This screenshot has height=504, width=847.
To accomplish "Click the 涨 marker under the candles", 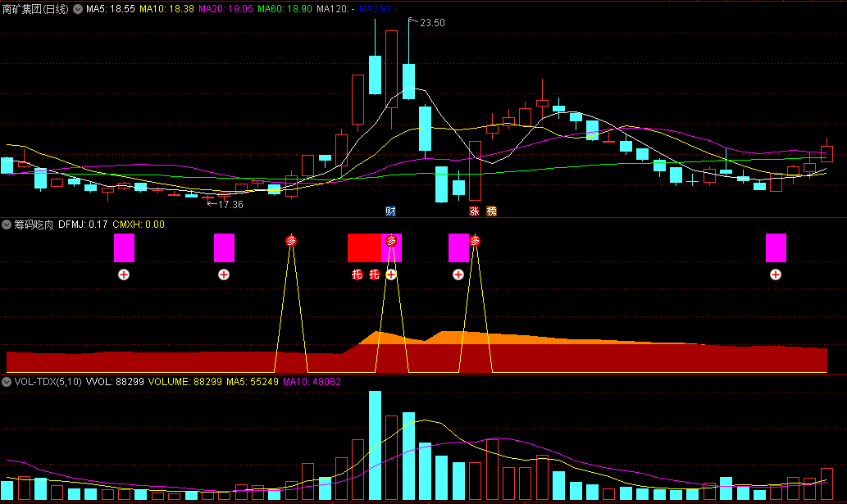I will [x=474, y=211].
